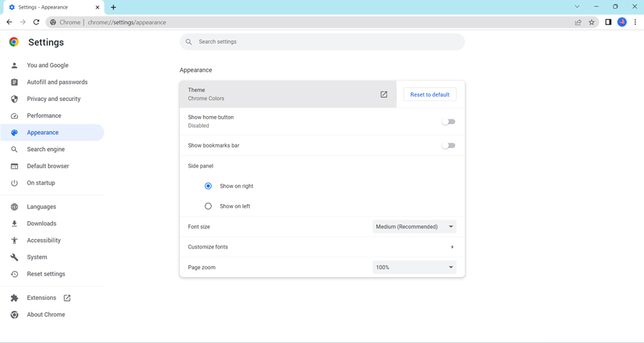Viewport: 644px width, 343px height.
Task: Open the Chrome three-dot menu
Action: [635, 22]
